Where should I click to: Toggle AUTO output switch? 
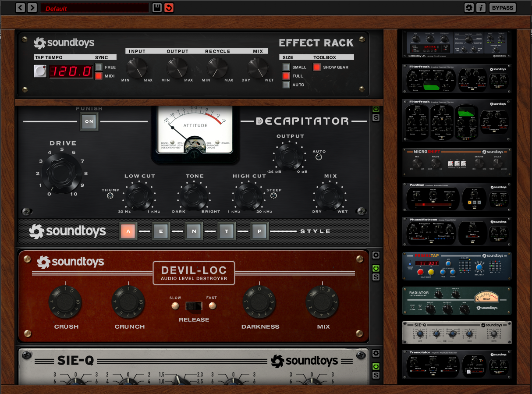pos(319,157)
